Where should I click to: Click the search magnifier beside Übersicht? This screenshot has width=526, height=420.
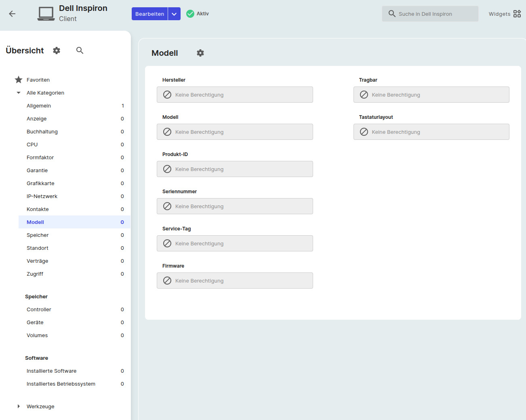click(x=80, y=51)
